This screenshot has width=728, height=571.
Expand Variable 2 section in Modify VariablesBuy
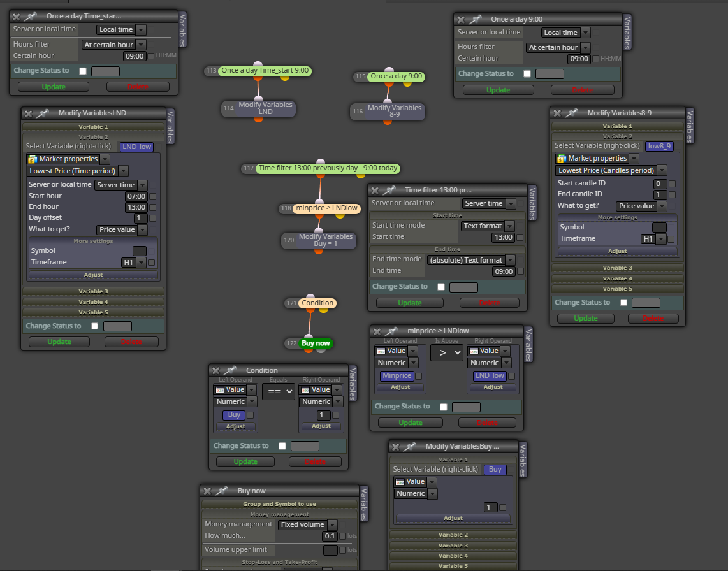[x=453, y=535]
